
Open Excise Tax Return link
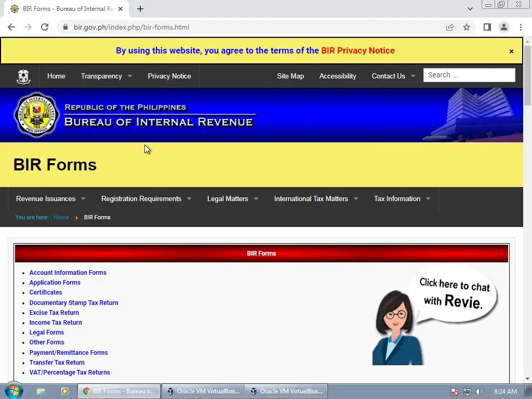point(54,312)
